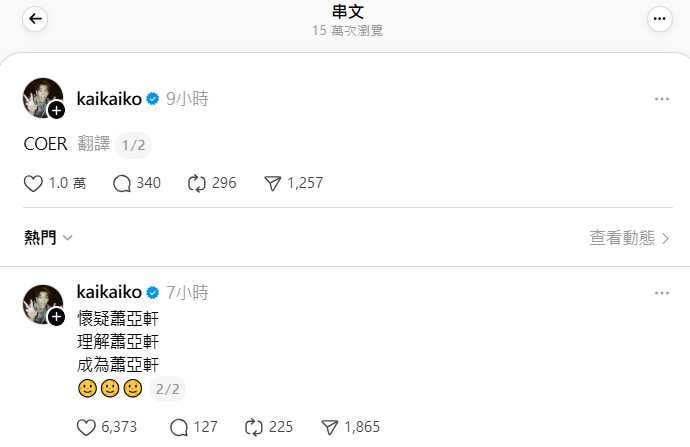The image size is (690, 447).
Task: Like the second kaikaiko post
Action: [87, 427]
